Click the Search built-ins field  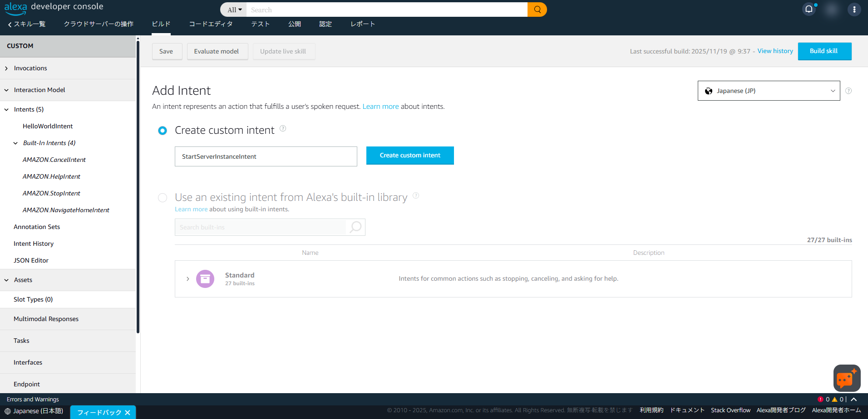point(260,227)
